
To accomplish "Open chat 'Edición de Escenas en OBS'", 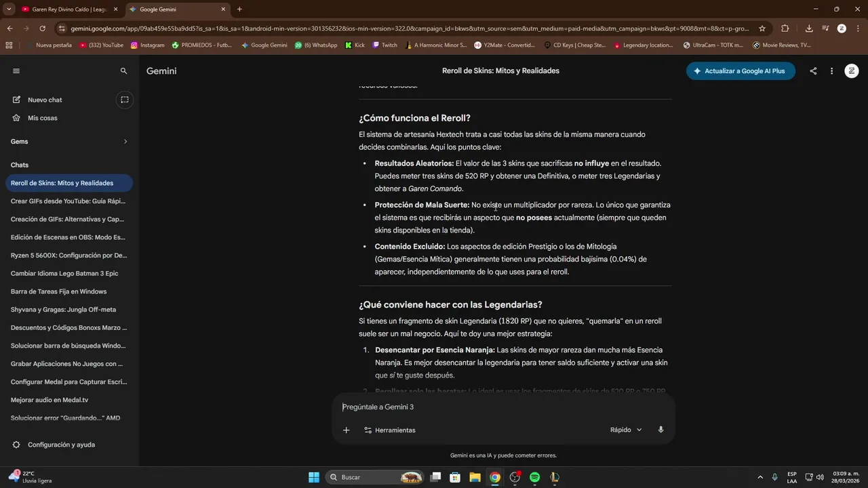I will (x=68, y=237).
